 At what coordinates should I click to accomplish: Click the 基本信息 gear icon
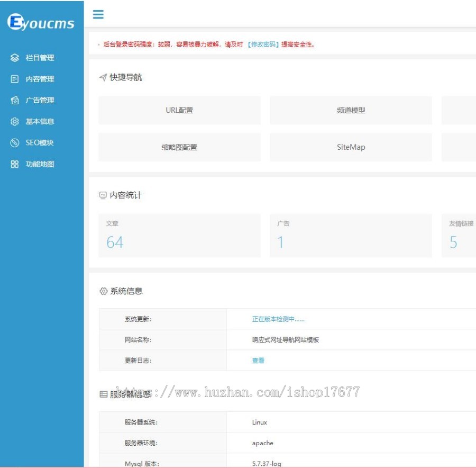pos(15,122)
